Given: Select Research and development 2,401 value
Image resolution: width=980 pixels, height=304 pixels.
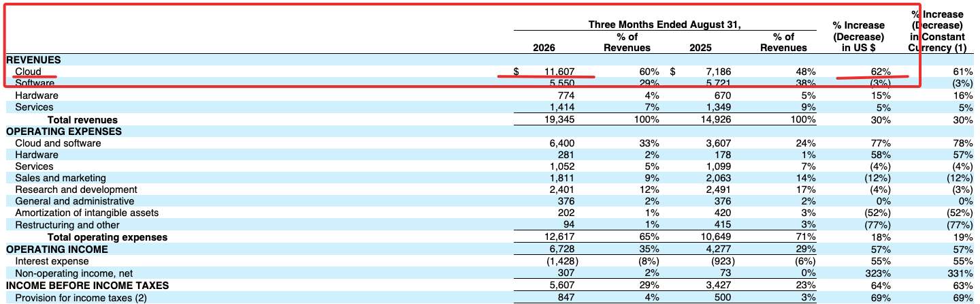Looking at the screenshot, I should 562,189.
